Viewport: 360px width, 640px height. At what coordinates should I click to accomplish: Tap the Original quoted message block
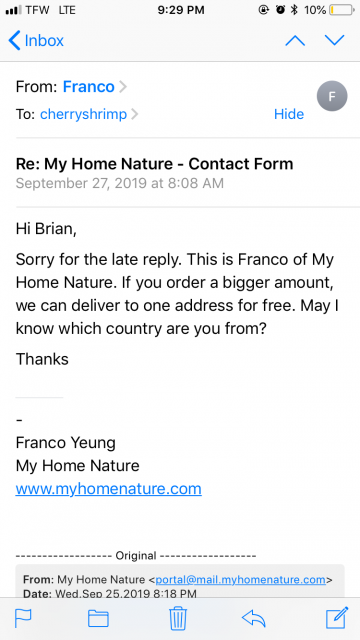(180, 582)
